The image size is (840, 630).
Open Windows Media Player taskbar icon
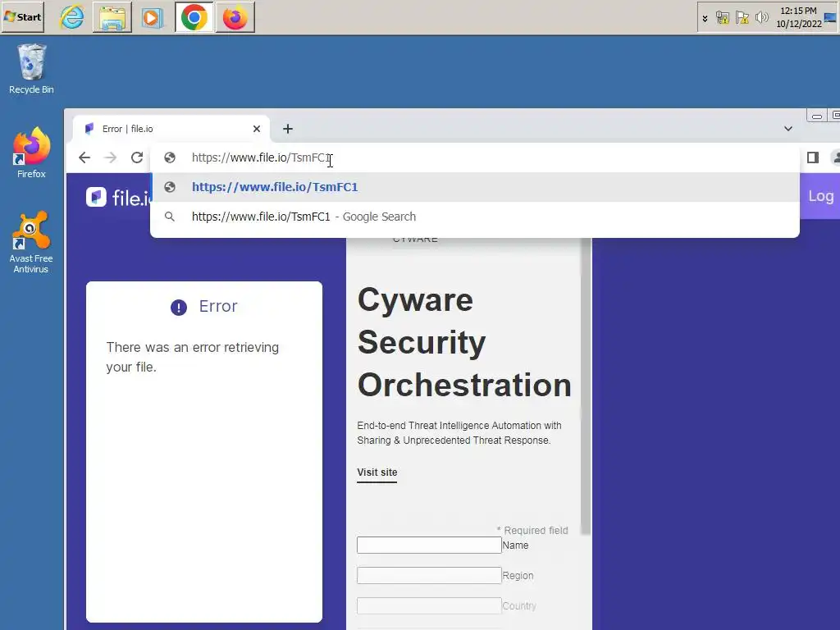point(152,18)
